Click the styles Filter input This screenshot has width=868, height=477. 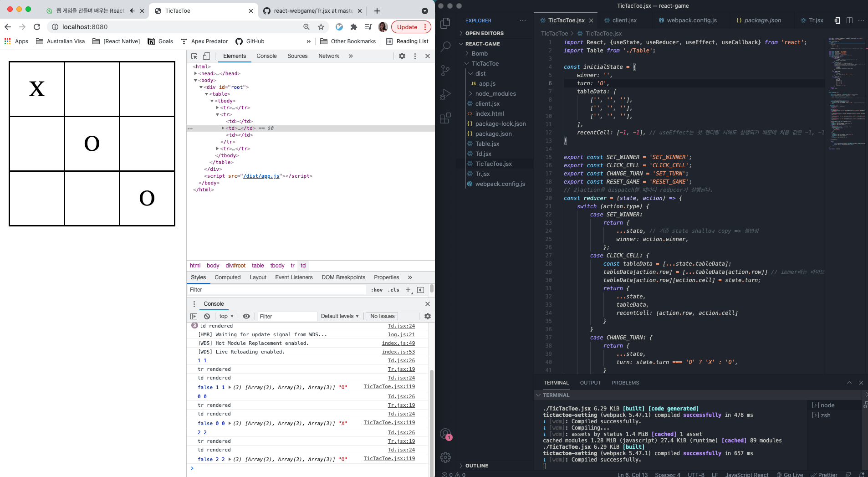point(276,290)
